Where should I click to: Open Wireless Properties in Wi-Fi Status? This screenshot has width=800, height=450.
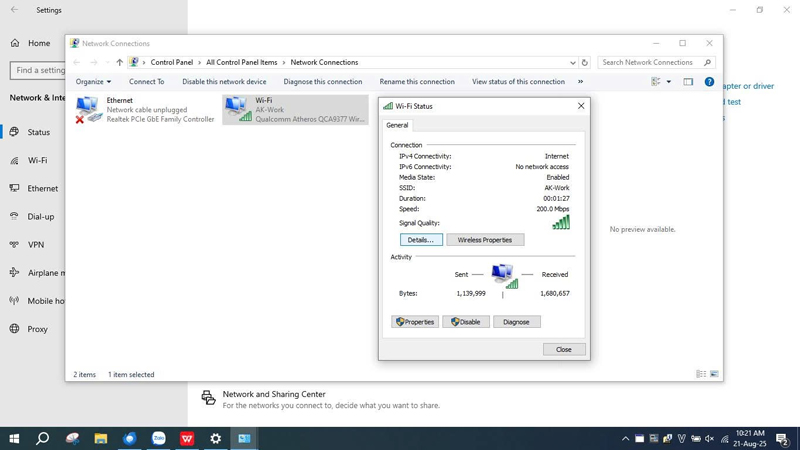(485, 240)
